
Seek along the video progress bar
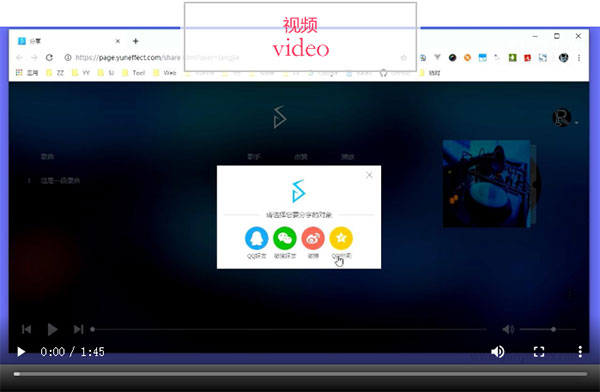(300, 374)
